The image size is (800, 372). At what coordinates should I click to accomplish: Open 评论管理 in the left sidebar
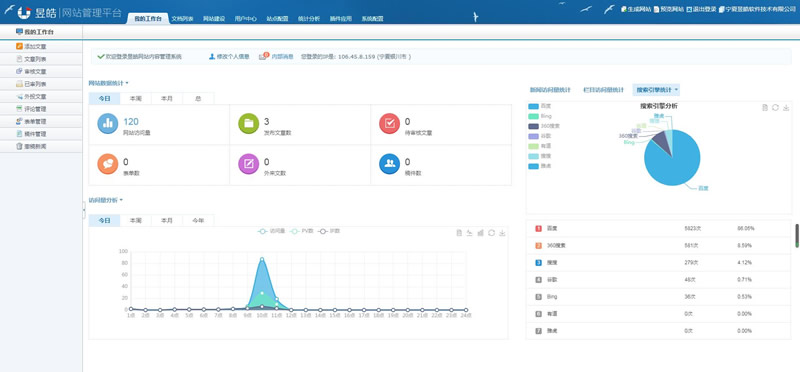point(41,109)
